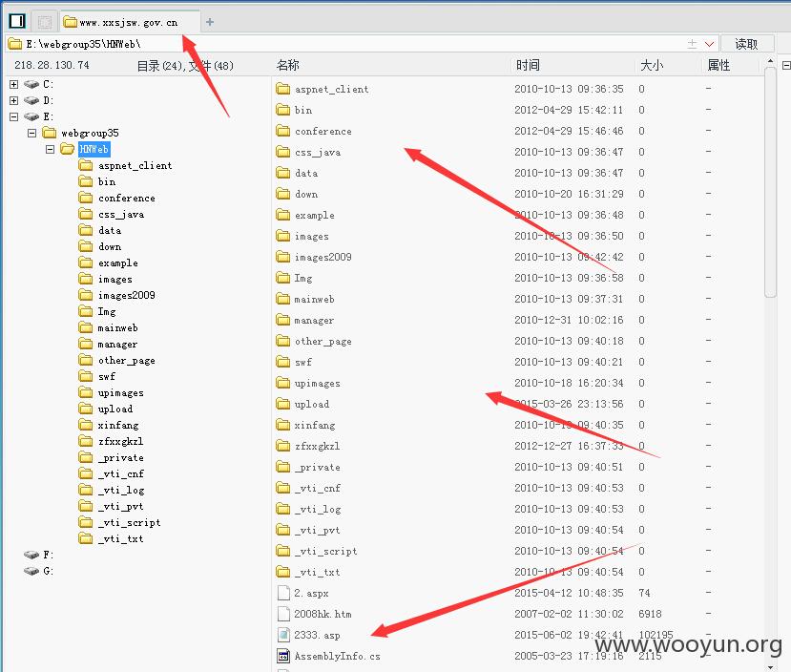Sort by the 属性 column header

[718, 65]
